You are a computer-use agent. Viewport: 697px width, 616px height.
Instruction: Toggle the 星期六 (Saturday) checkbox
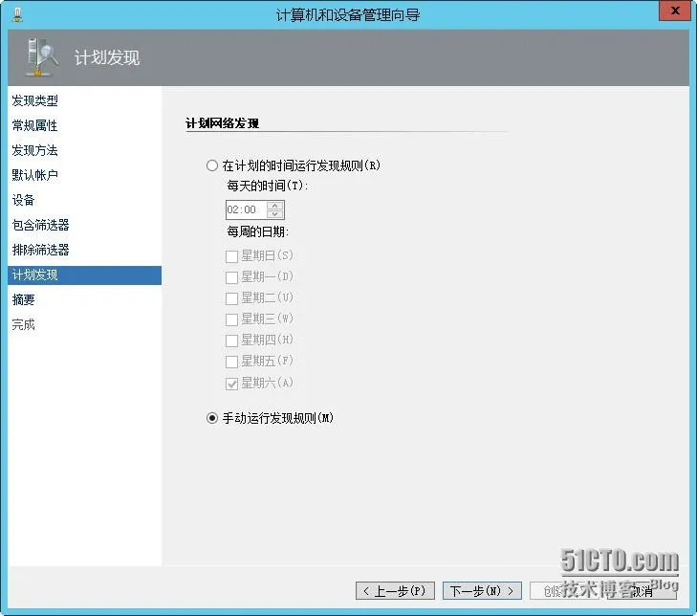pos(231,384)
